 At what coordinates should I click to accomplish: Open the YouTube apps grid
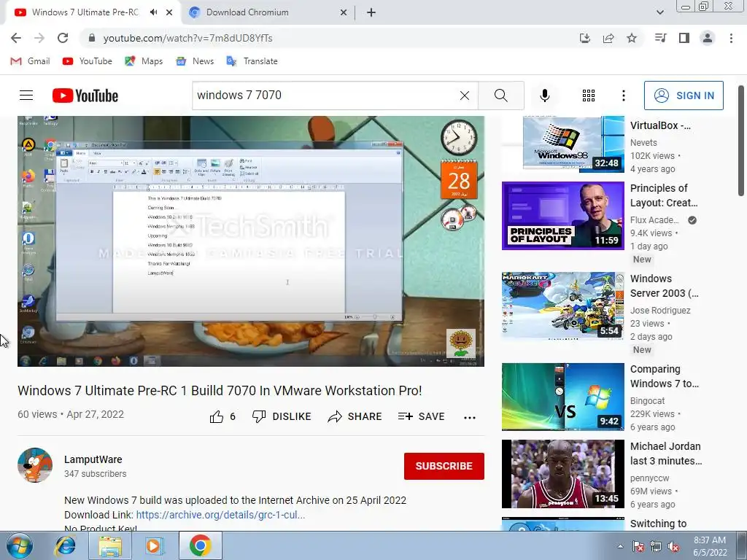pos(589,96)
